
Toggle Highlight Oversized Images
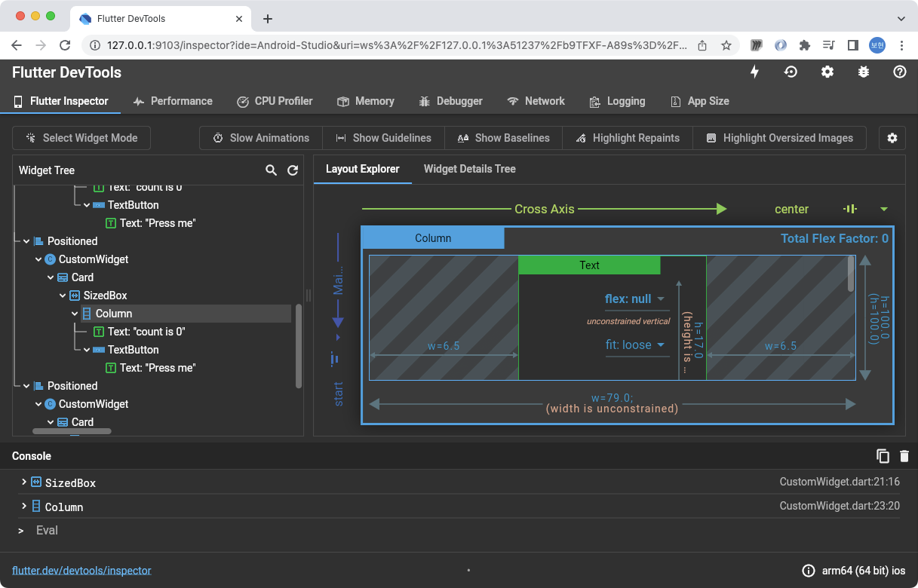point(779,138)
